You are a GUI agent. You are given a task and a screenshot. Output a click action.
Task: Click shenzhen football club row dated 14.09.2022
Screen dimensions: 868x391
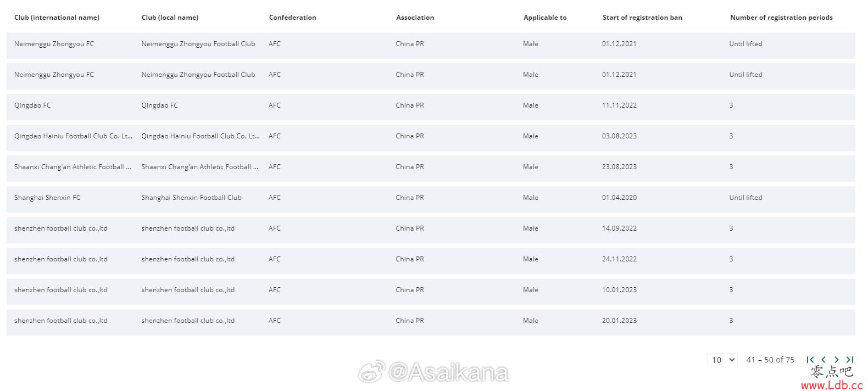coord(60,228)
